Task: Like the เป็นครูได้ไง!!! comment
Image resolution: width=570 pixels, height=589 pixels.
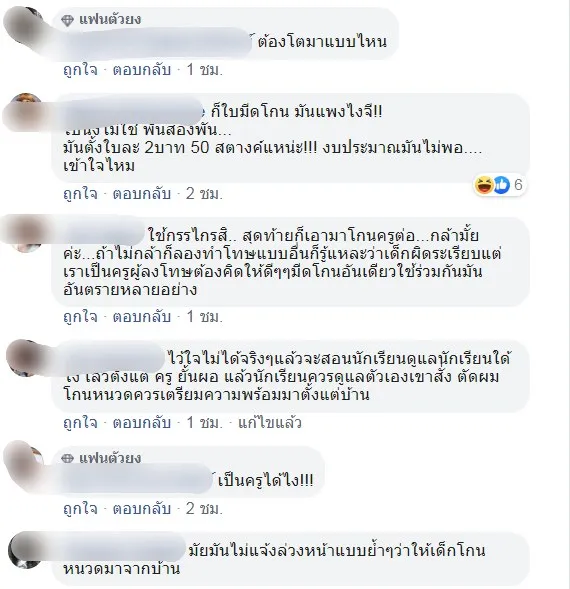Action: coord(80,509)
